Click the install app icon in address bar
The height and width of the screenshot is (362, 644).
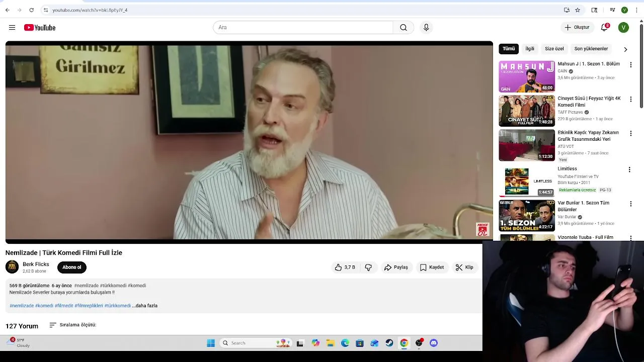[567, 10]
